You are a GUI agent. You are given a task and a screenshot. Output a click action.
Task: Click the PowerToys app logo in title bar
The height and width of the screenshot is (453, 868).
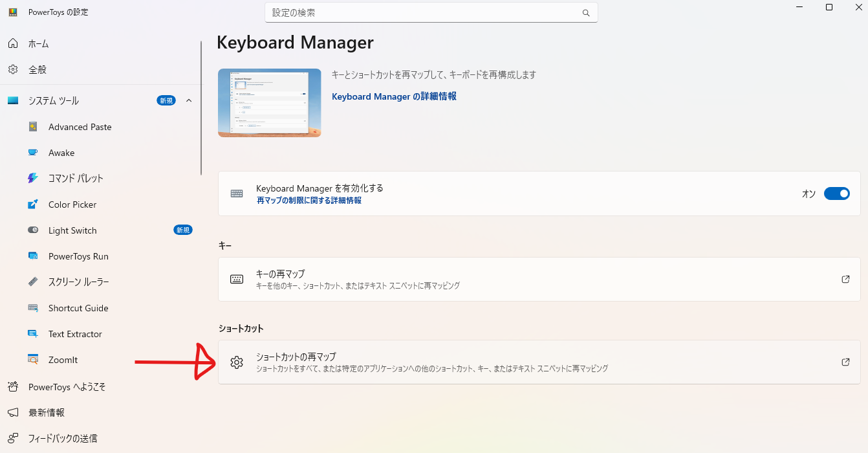point(13,12)
